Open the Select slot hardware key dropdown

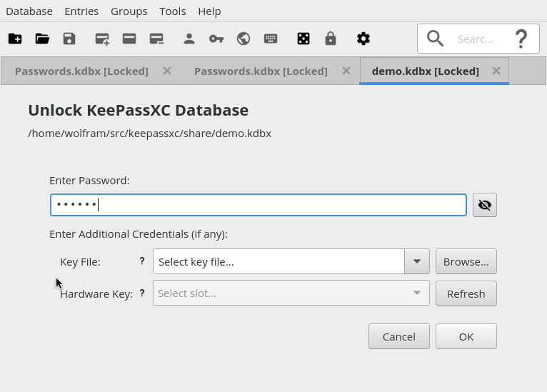291,293
